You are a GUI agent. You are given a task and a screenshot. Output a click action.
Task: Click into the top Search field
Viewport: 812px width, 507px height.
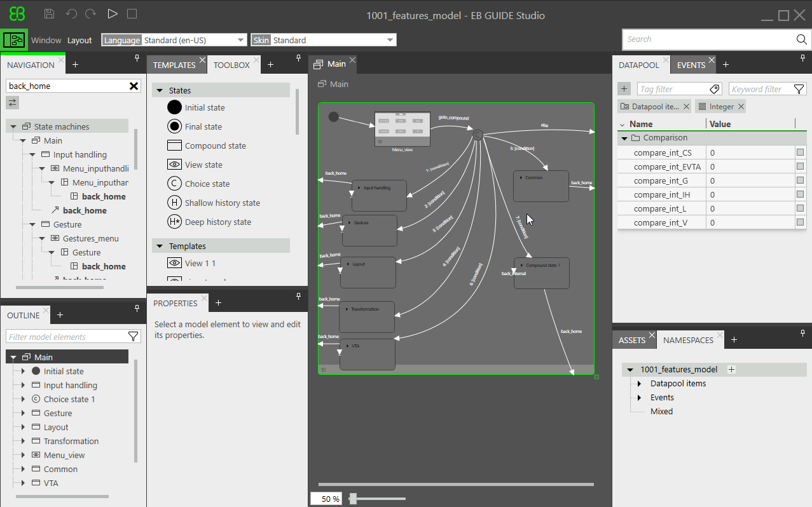tap(708, 39)
